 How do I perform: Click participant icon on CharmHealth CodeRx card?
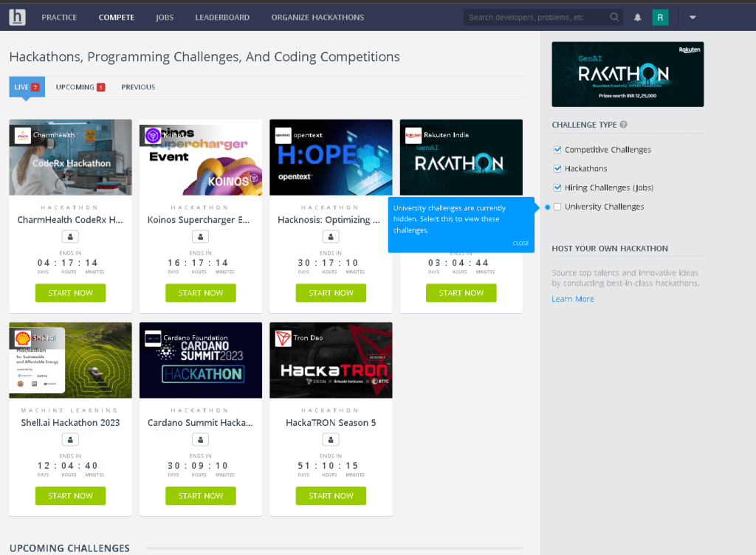70,237
